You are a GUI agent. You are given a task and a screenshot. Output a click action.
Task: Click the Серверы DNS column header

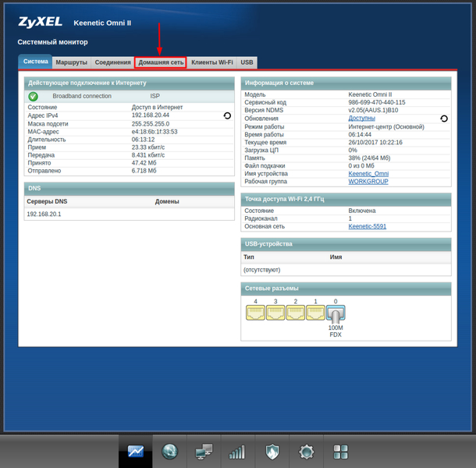tap(47, 201)
